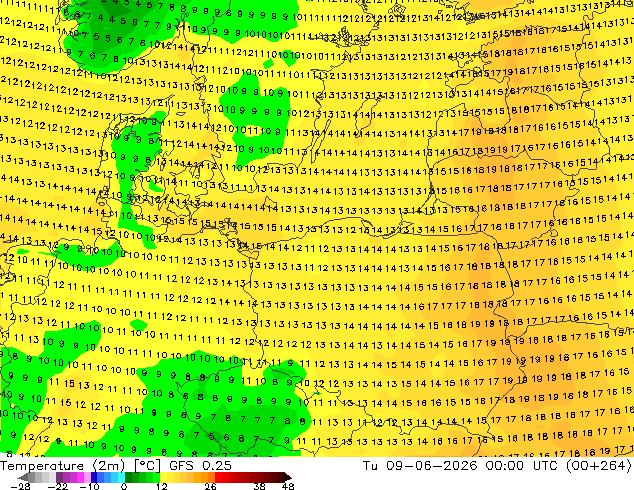
Task: Click the '12' value on the color scale
Action: pyautogui.click(x=162, y=486)
